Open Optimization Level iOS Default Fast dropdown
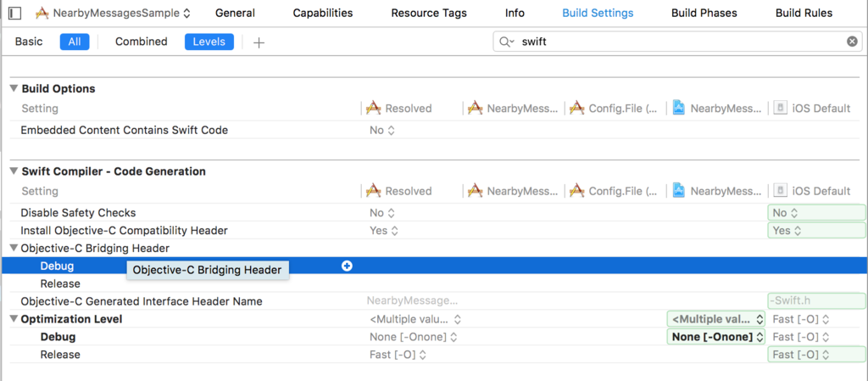 [x=800, y=319]
